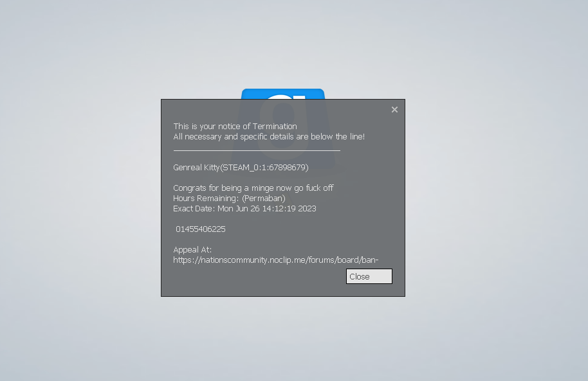Click the '(Permaban)' duration text

click(264, 198)
